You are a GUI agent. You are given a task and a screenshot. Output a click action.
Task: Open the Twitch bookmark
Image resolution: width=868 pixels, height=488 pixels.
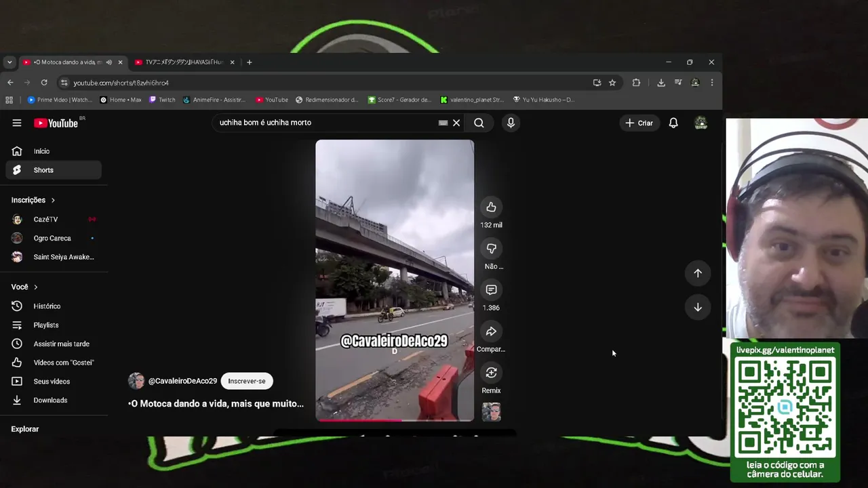pyautogui.click(x=163, y=100)
